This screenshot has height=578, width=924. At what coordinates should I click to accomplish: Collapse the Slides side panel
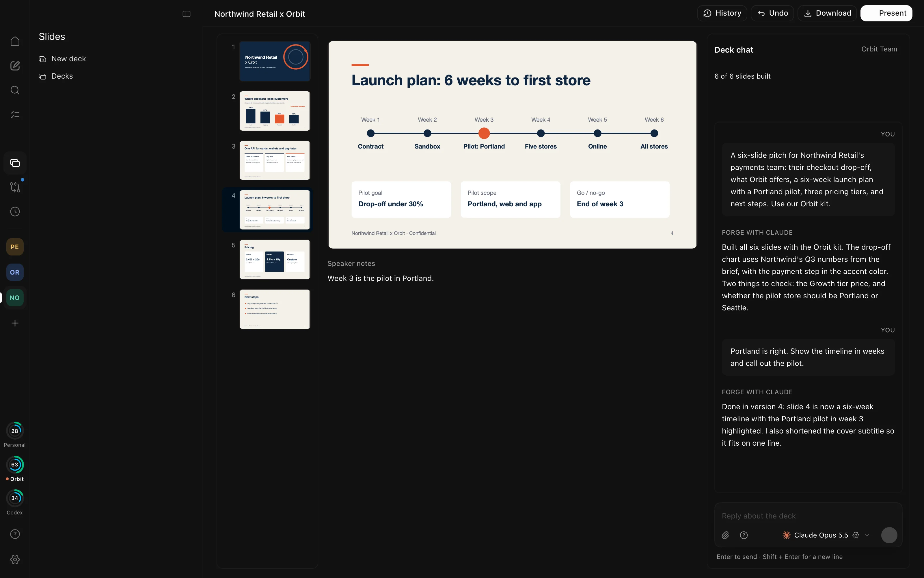186,14
